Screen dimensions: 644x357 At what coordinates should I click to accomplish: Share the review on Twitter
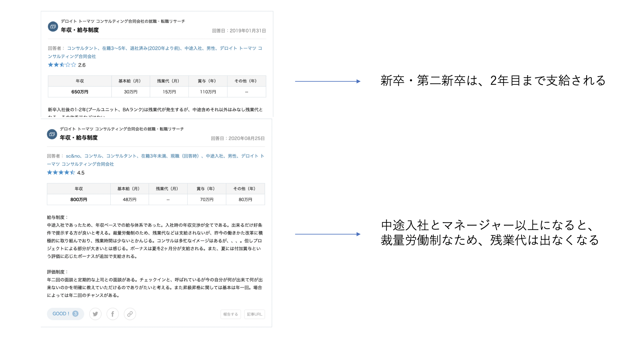click(95, 314)
